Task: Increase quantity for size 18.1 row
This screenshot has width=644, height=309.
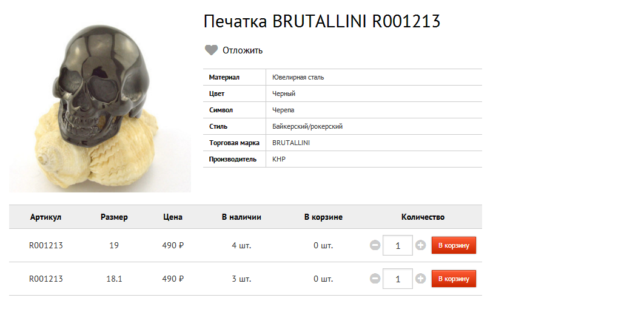Action: pos(421,279)
